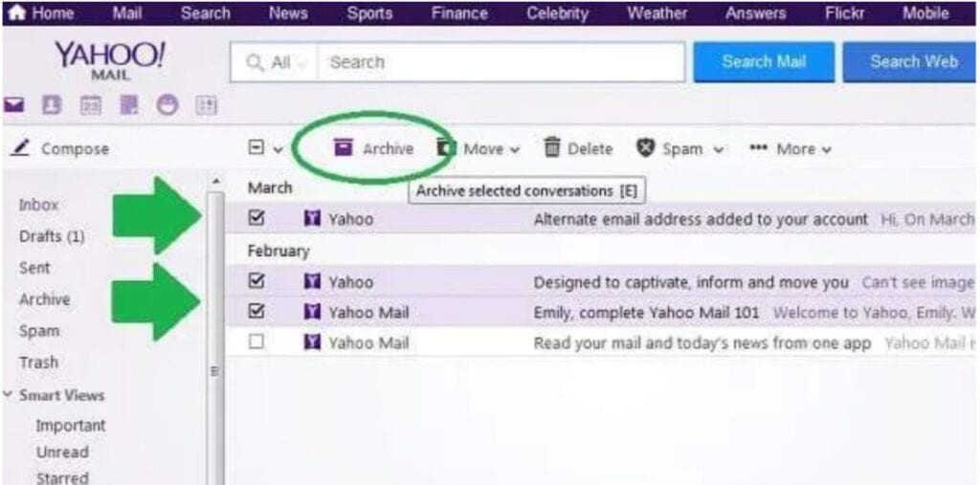
Task: Open Answers in the top navigation bar
Action: tap(754, 13)
